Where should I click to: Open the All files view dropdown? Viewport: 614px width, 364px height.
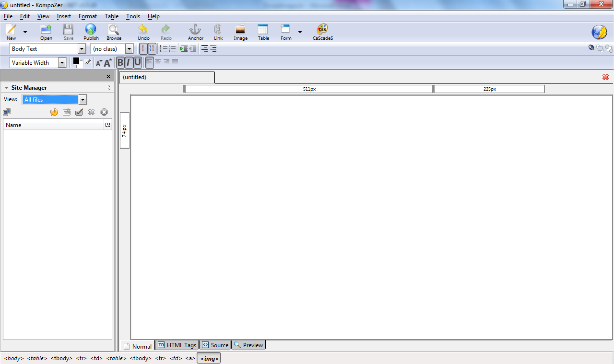83,100
